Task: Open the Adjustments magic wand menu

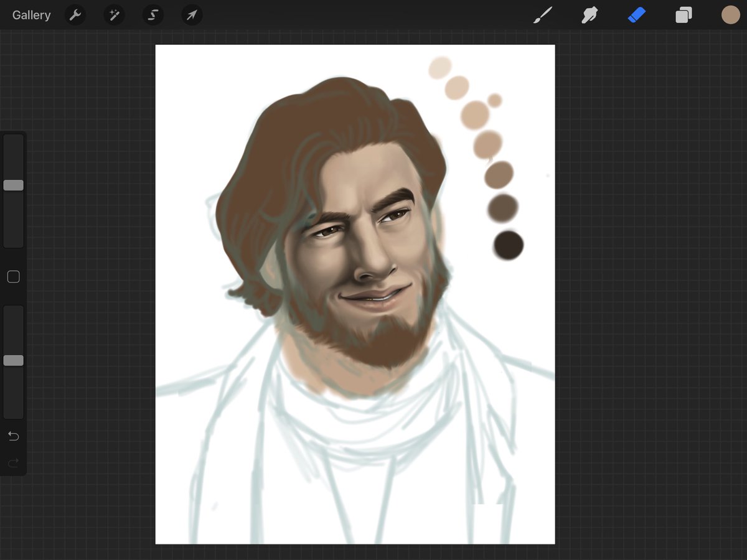Action: point(114,15)
